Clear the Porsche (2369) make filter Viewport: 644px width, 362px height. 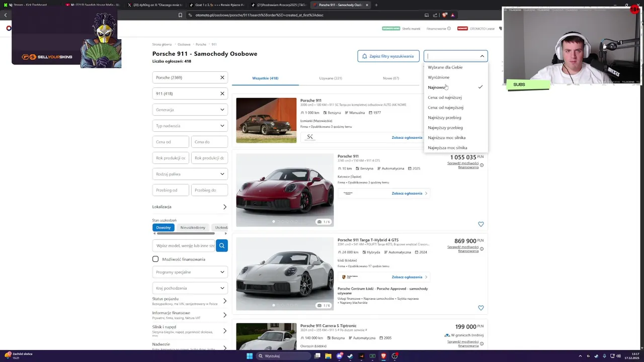click(222, 77)
